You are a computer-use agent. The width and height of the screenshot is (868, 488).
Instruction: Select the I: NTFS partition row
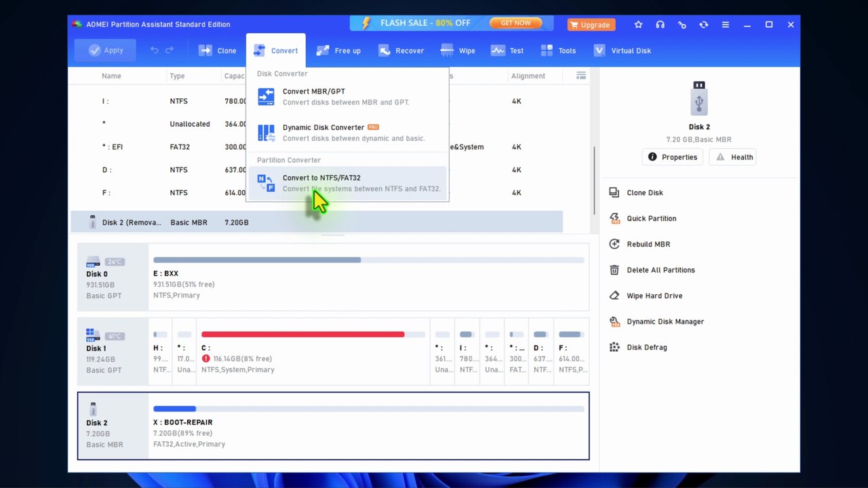point(316,101)
